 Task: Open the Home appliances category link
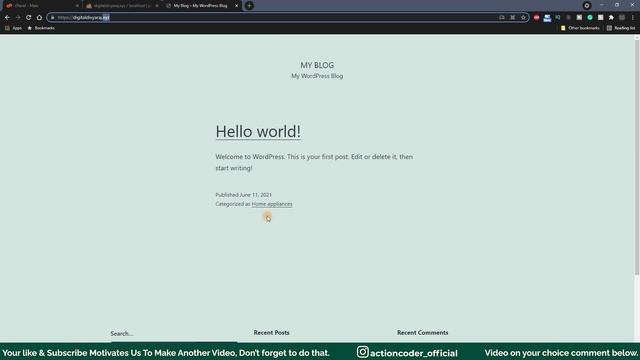click(272, 204)
